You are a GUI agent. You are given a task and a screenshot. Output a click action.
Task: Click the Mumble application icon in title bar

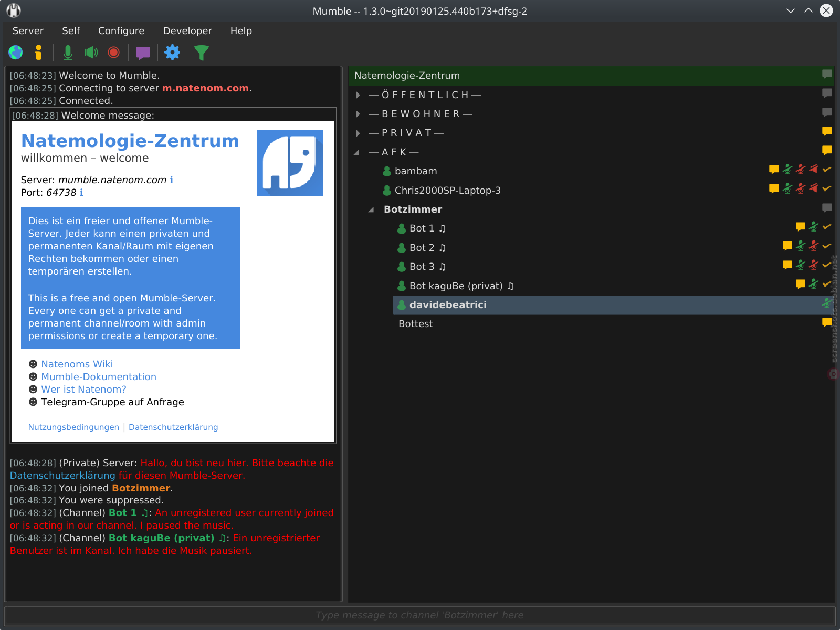coord(14,10)
